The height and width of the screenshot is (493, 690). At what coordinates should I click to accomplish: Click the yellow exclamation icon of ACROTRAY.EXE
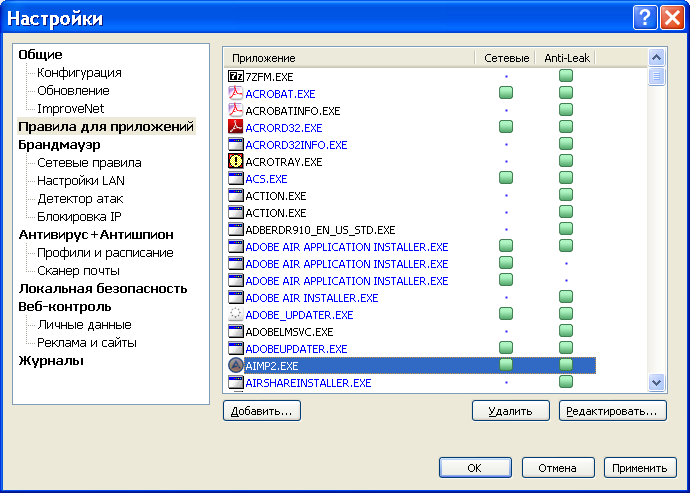pyautogui.click(x=235, y=162)
